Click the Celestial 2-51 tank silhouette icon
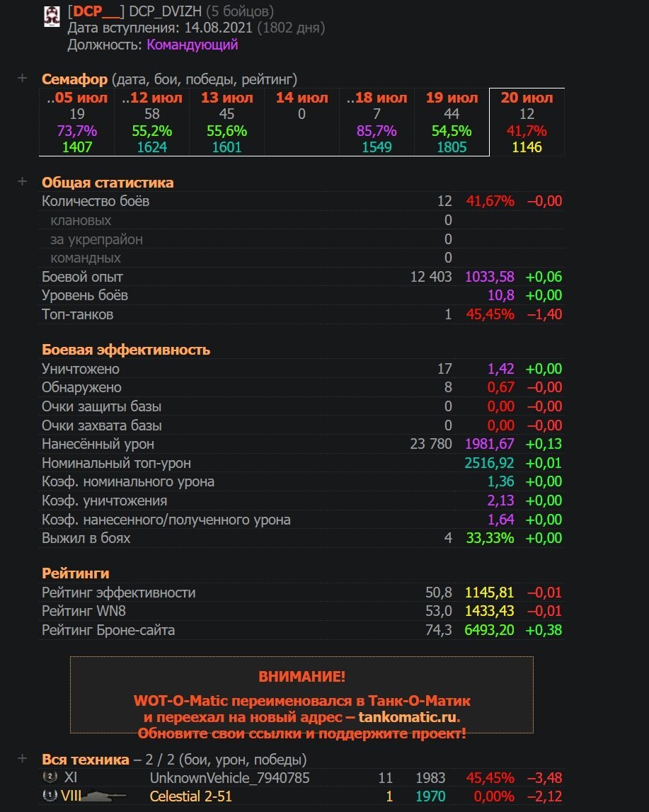 click(x=103, y=796)
